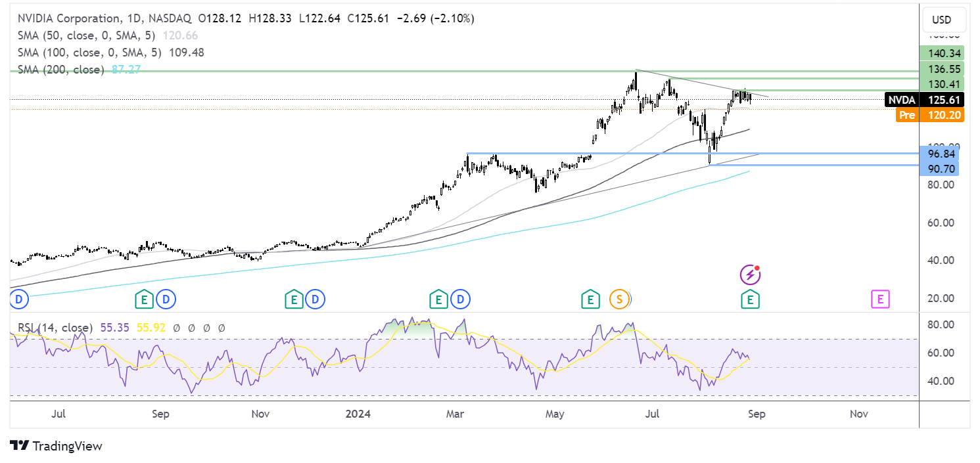Open the earnings marker near September 2023

144,300
